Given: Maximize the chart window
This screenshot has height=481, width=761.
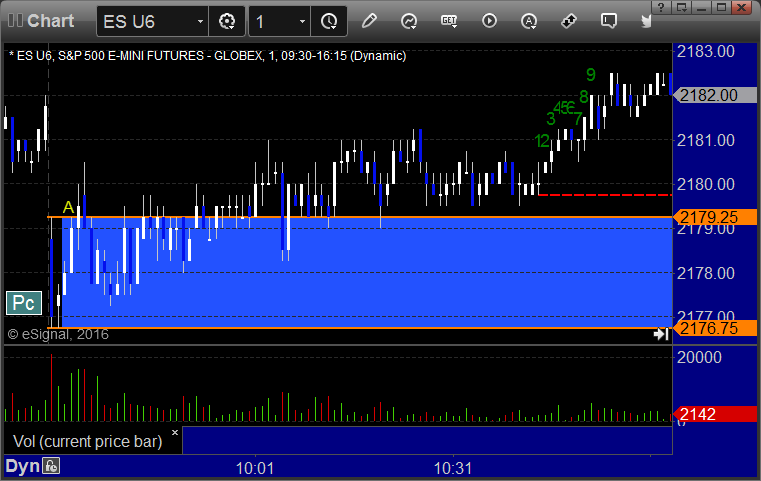Looking at the screenshot, I should [x=722, y=7].
